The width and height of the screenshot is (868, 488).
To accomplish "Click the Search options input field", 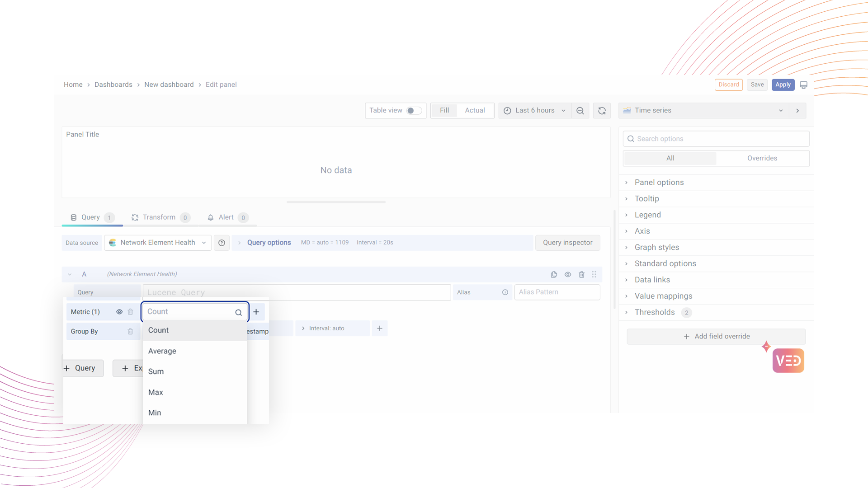I will pos(716,139).
